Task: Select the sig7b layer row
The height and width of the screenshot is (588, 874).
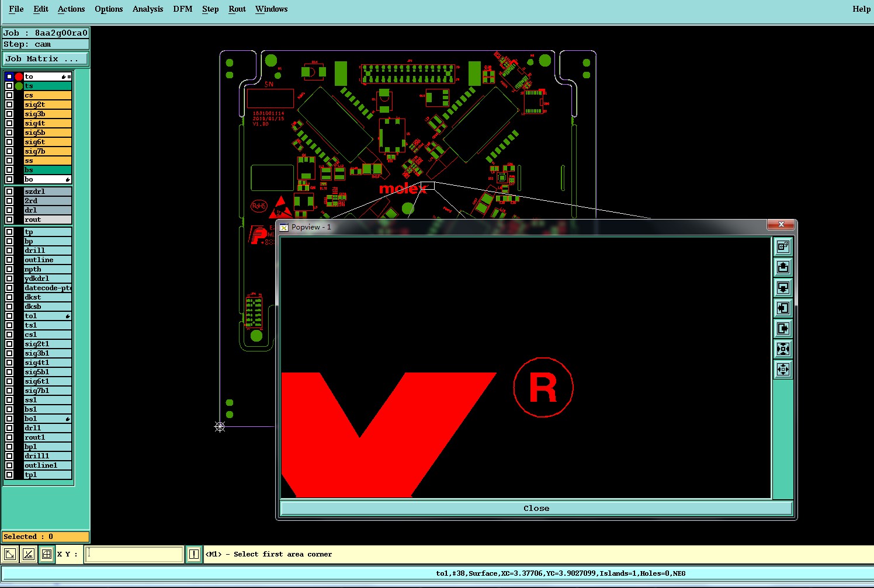Action: point(47,151)
